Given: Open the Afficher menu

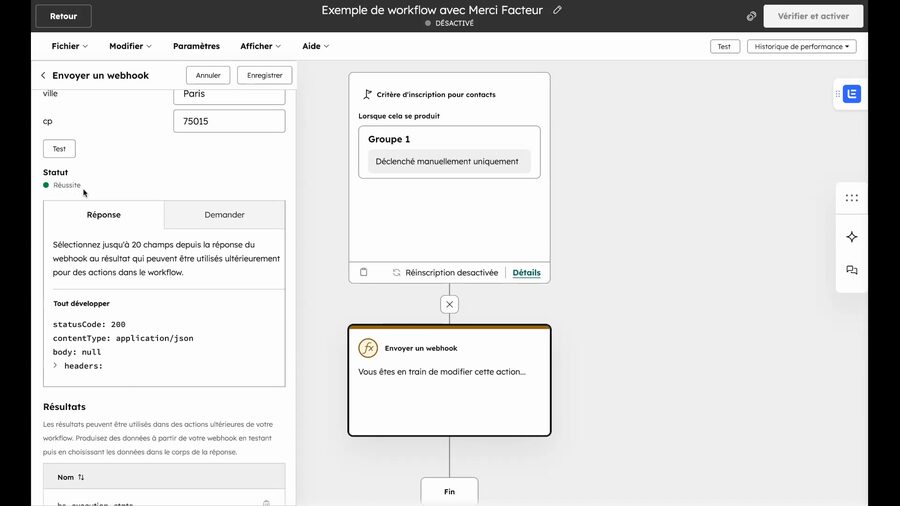Looking at the screenshot, I should [261, 46].
